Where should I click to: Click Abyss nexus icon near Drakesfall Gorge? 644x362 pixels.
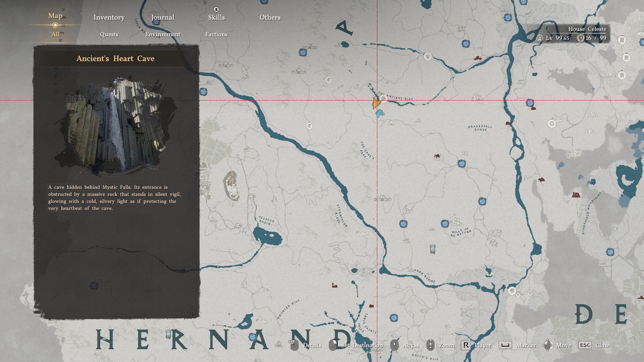[461, 164]
